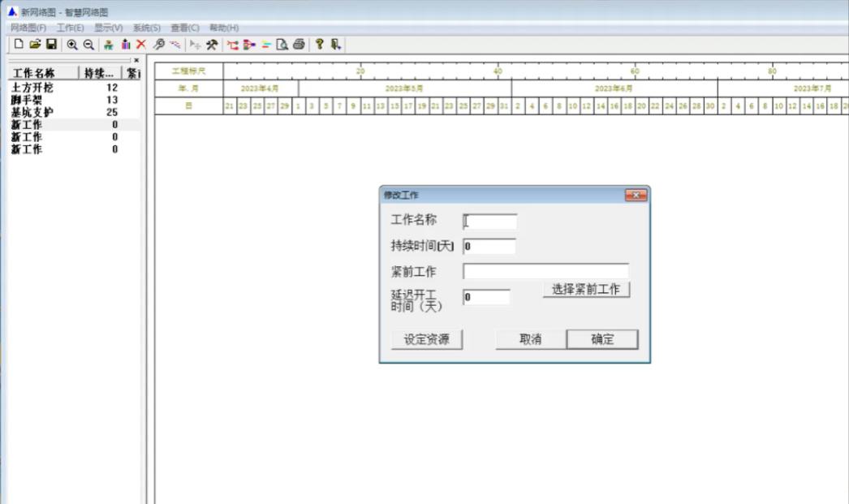Click duration value 25 in task list
This screenshot has height=504, width=849.
(112, 112)
